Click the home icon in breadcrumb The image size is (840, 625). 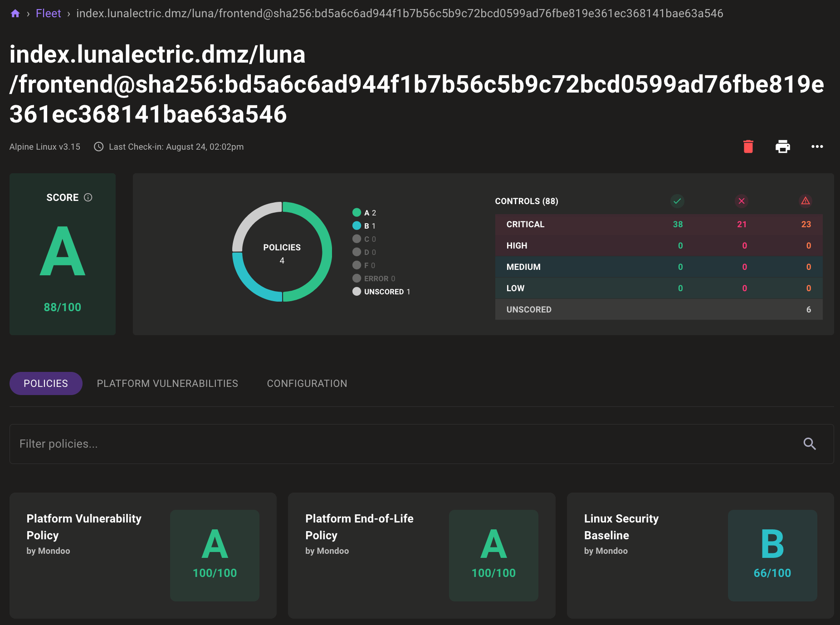(x=15, y=14)
